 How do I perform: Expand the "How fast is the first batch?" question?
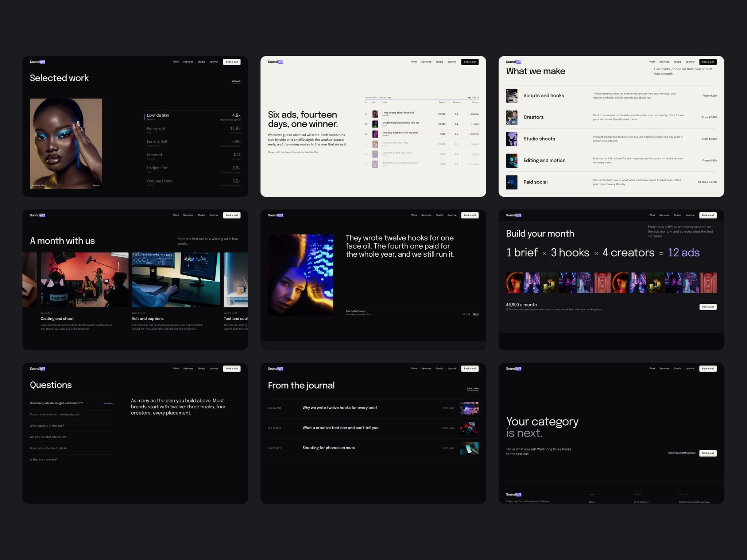point(72,448)
